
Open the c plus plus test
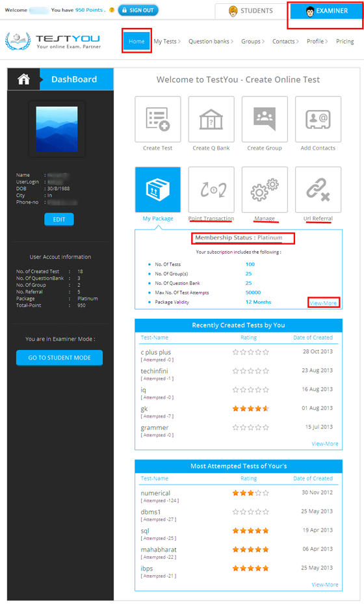pos(156,352)
